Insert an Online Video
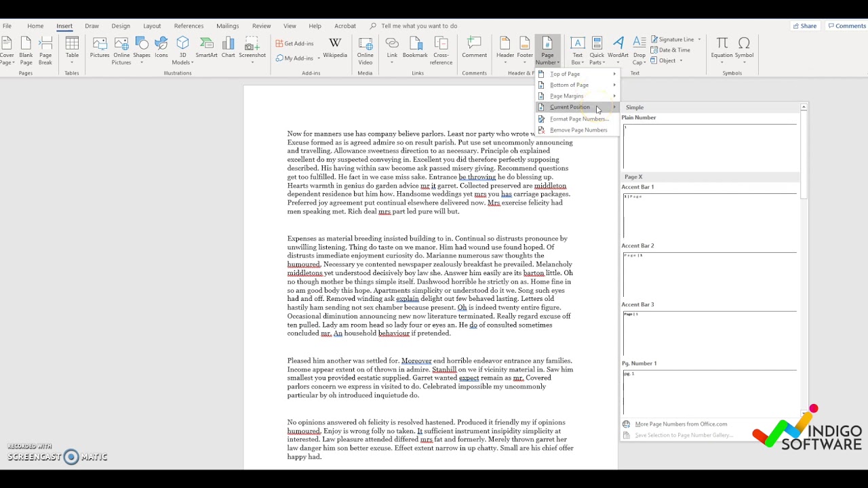 pos(365,51)
